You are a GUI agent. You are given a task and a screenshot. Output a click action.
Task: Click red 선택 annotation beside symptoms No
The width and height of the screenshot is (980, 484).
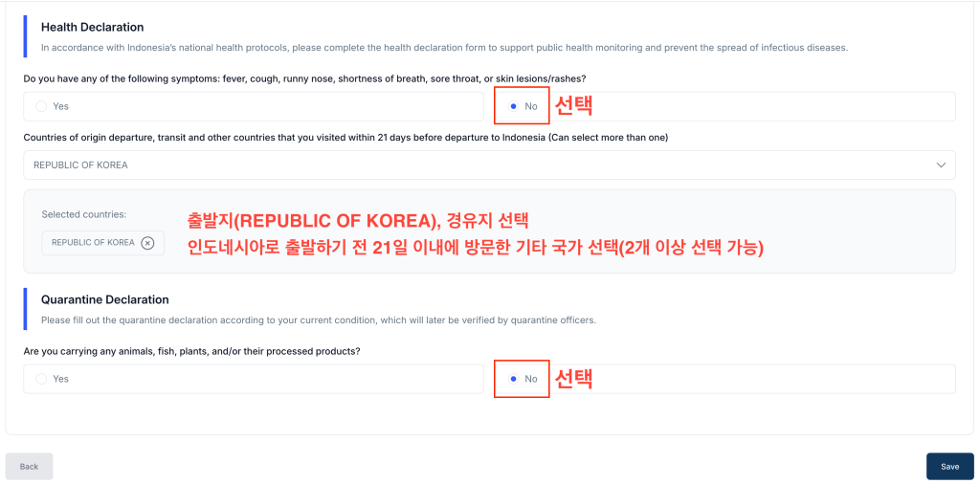pos(574,105)
